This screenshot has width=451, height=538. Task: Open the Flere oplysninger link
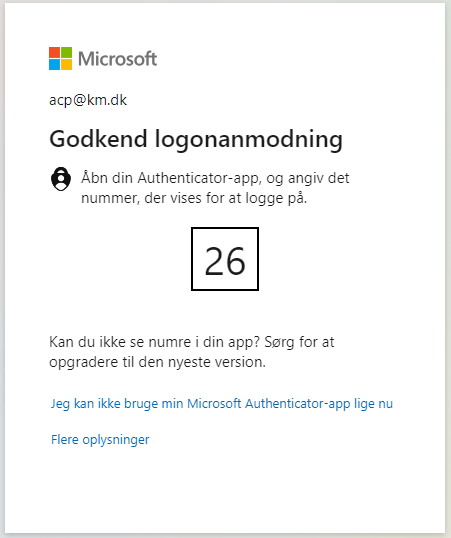click(x=100, y=440)
